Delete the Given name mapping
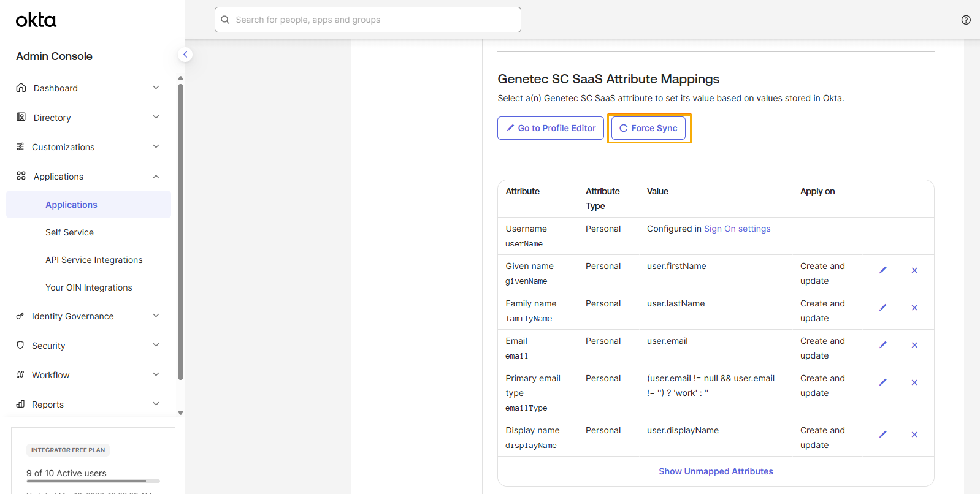The image size is (980, 494). tap(914, 270)
